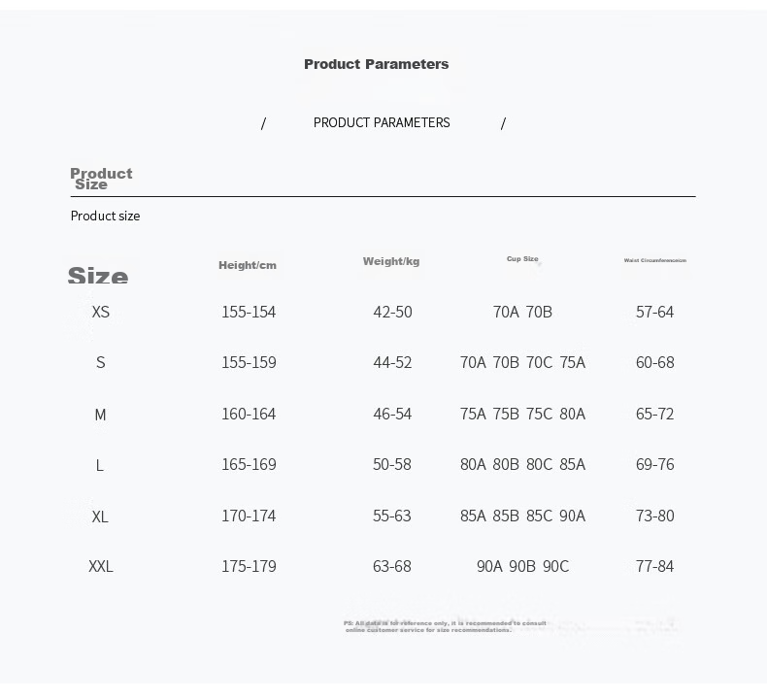Click the 50-58 weight value
This screenshot has width=767, height=700.
[x=392, y=464]
